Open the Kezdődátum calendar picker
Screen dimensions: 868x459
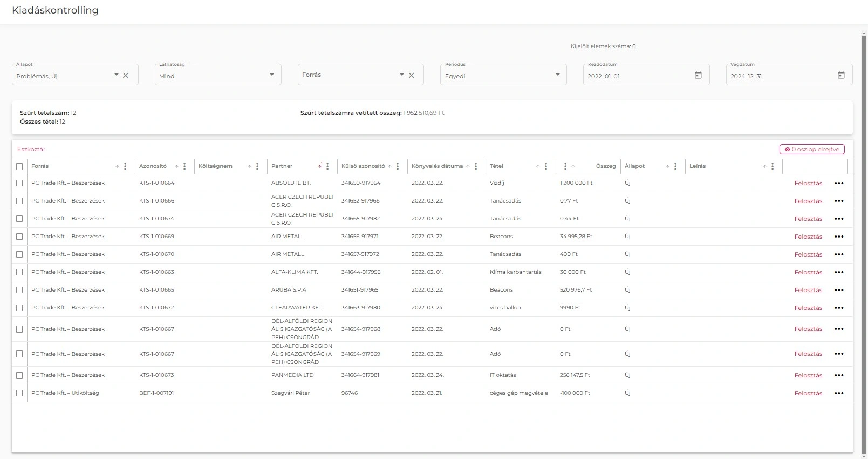[698, 75]
